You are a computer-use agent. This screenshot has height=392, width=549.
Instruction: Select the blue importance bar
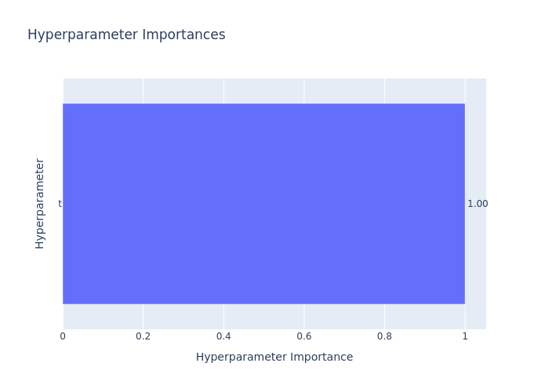click(x=264, y=204)
